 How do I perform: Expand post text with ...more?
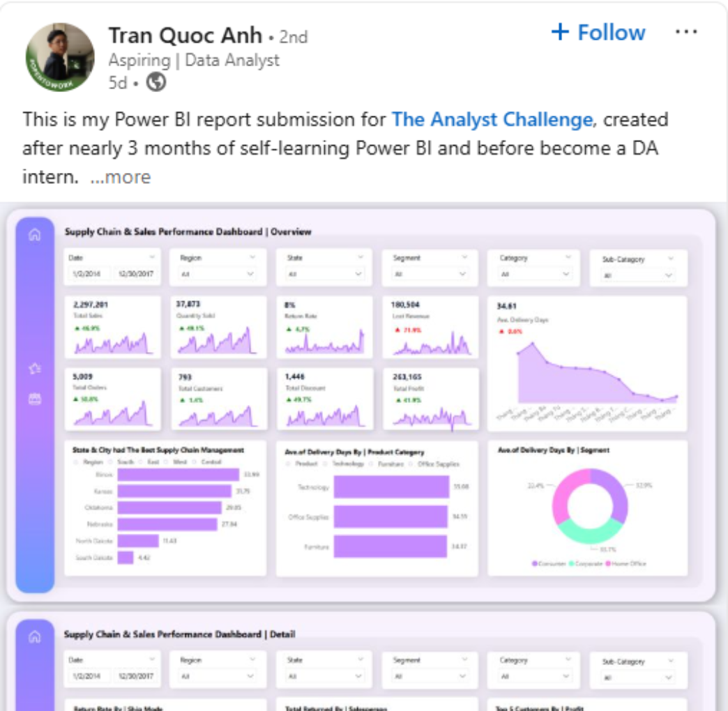tap(121, 177)
